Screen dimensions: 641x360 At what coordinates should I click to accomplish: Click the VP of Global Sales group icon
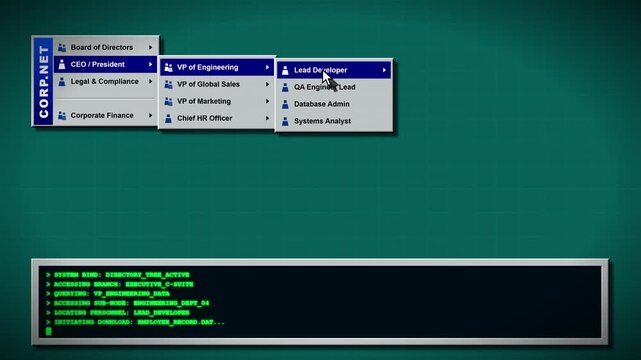coord(168,85)
